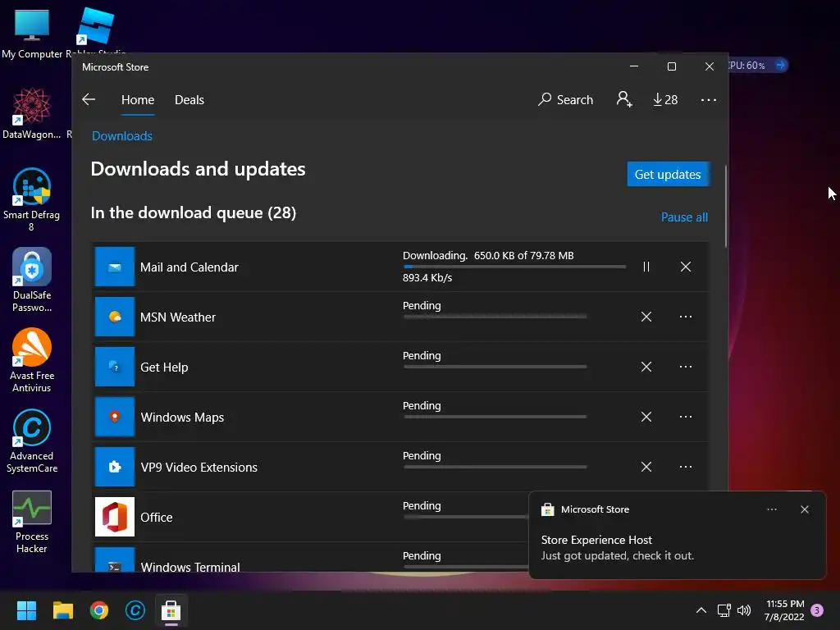Open Search in Microsoft Store
Image resolution: width=840 pixels, height=630 pixels.
[x=566, y=99]
